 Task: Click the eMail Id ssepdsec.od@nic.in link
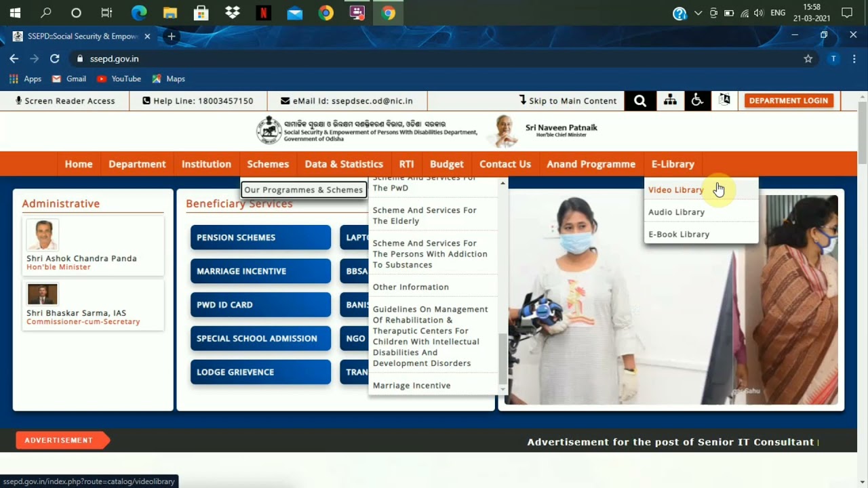347,101
